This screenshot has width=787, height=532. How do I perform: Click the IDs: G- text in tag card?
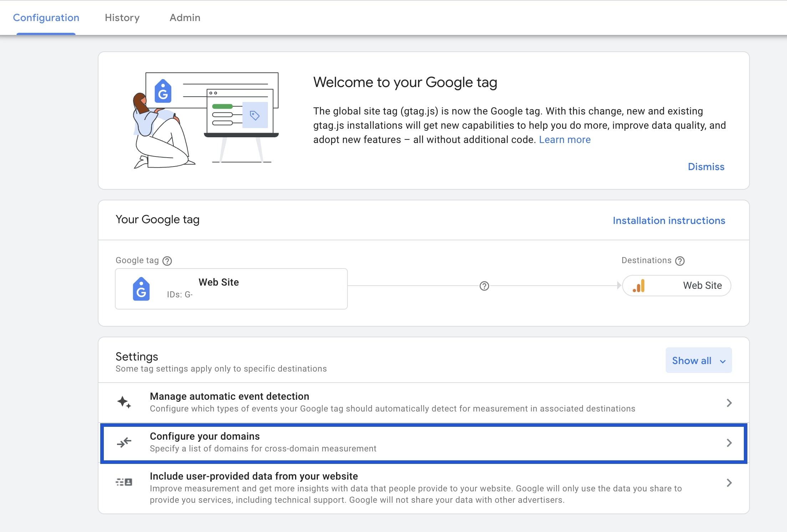pos(180,295)
